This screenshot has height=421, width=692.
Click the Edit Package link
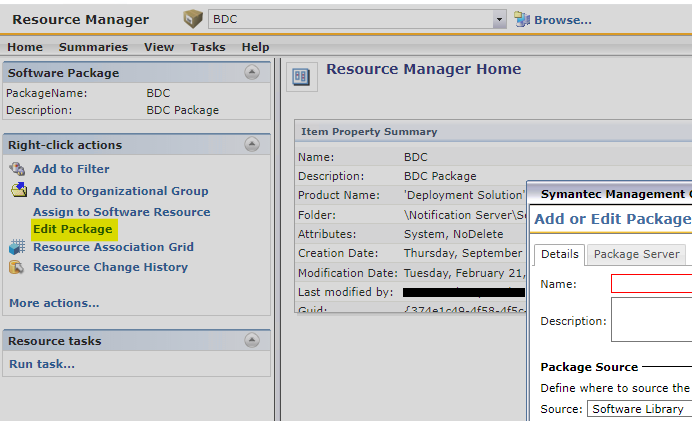pos(73,229)
